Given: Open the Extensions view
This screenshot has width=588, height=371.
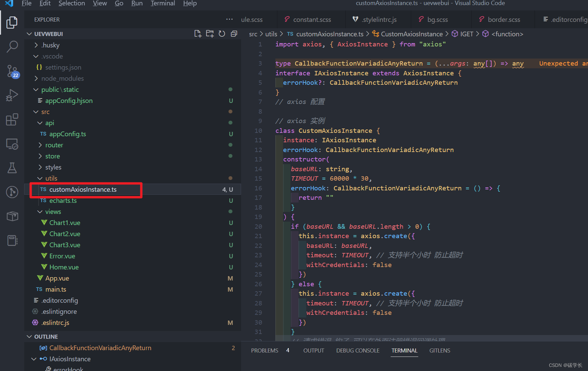Looking at the screenshot, I should tap(12, 119).
